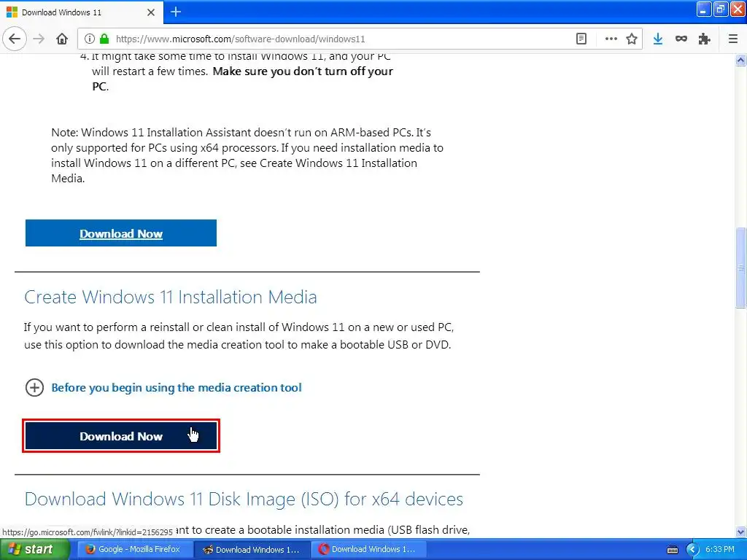Click the Create Windows 11 Installation Media heading
The image size is (747, 560).
point(171,297)
